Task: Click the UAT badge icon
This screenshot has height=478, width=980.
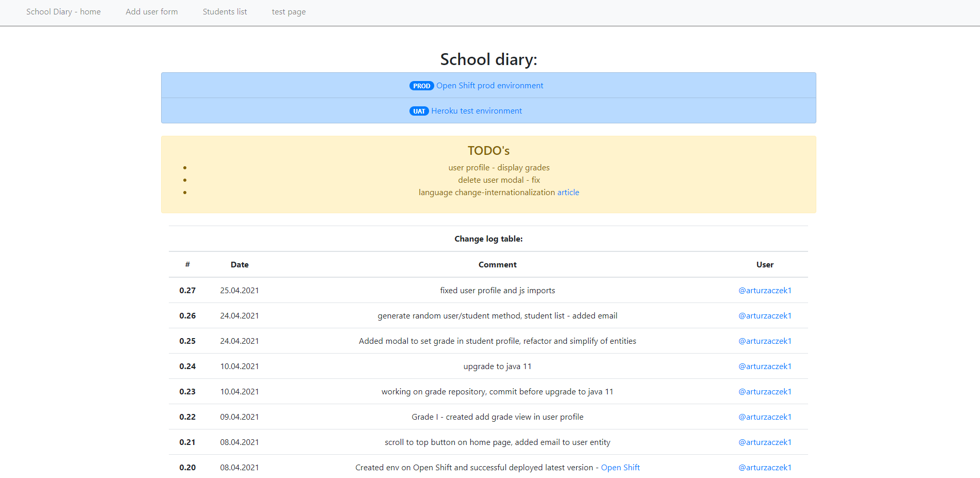Action: tap(419, 111)
